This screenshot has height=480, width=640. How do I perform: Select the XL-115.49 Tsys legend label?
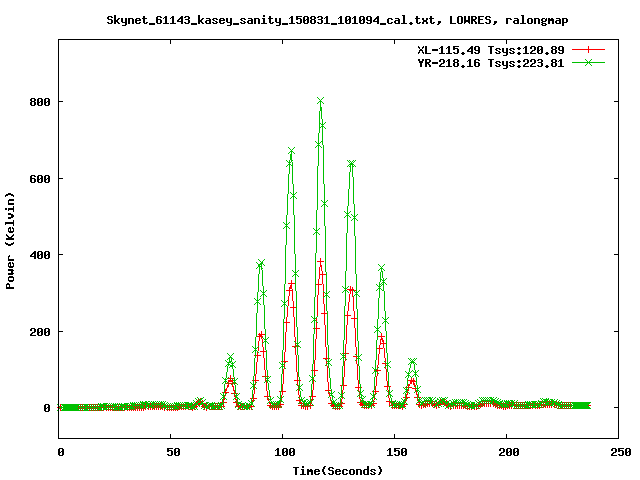490,49
